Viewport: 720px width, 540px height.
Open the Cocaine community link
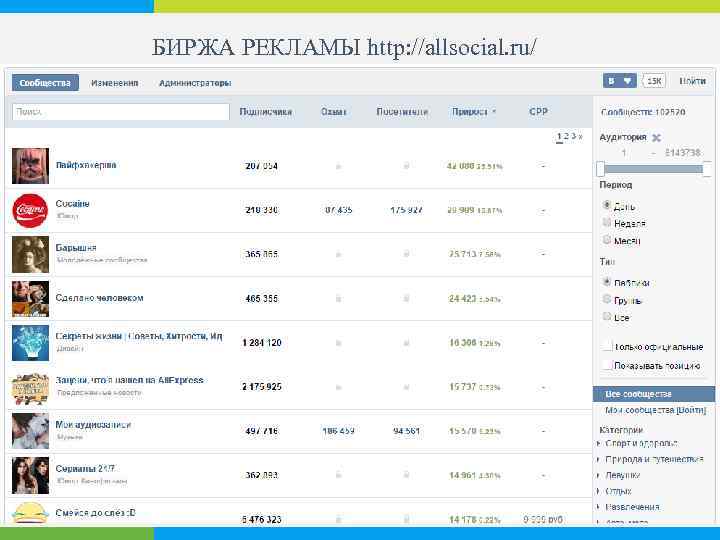pos(73,203)
